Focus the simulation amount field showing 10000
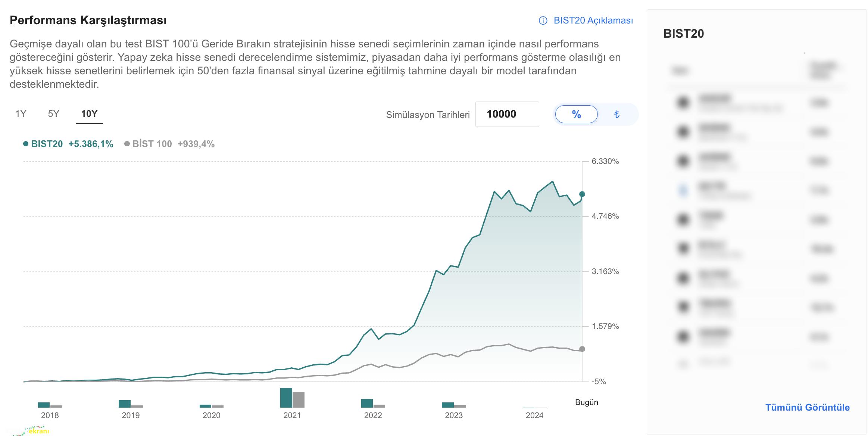This screenshot has height=436, width=868. (x=507, y=114)
